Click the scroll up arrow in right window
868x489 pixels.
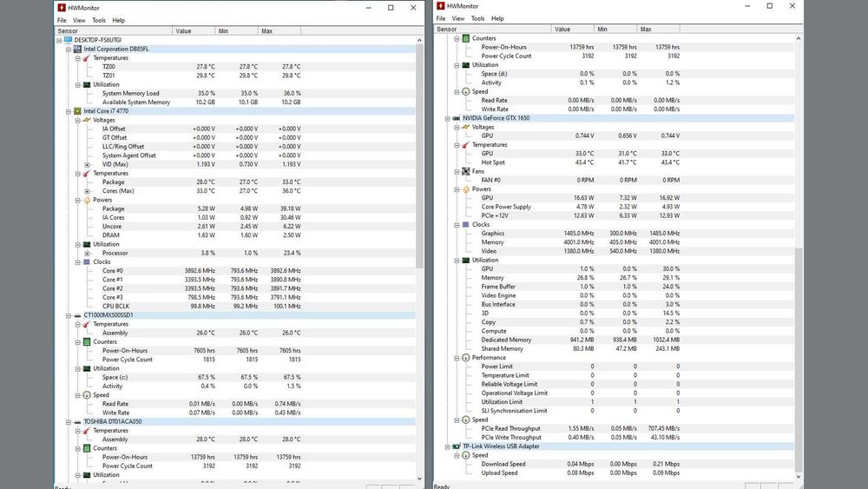tap(799, 38)
